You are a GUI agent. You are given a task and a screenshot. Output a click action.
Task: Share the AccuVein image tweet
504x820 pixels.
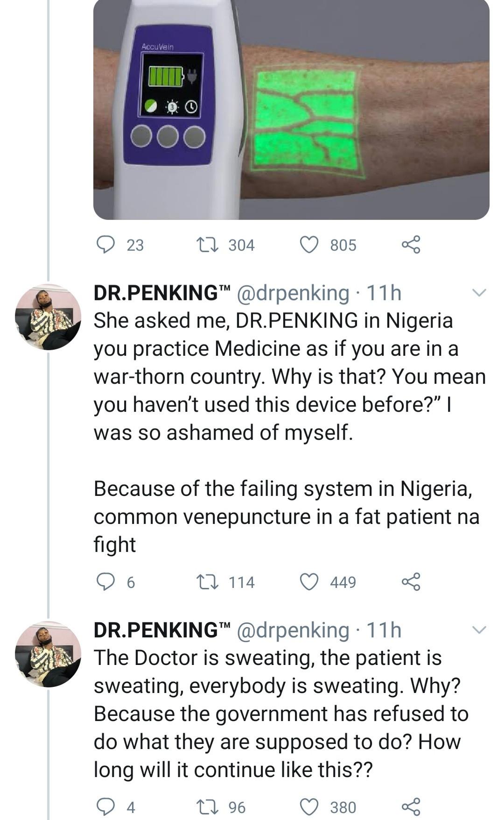click(411, 244)
